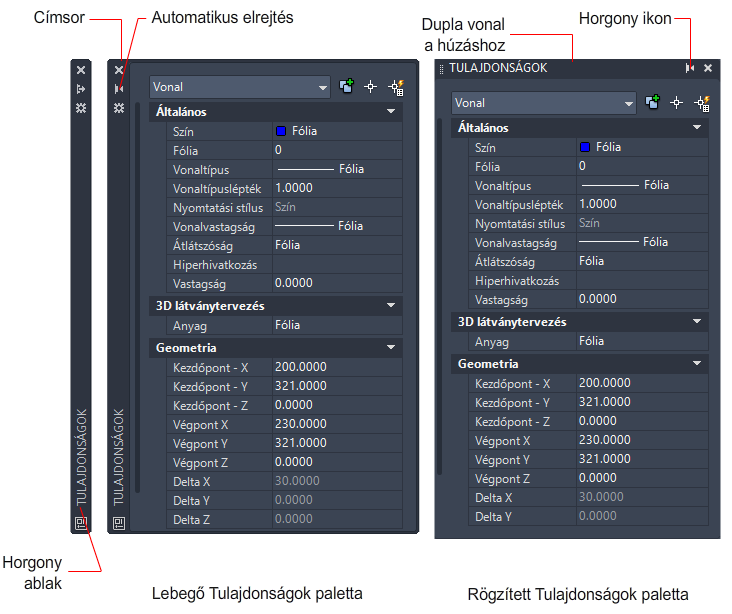Image resolution: width=732 pixels, height=614 pixels.
Task: Edit Végpont Y value in docked palette
Action: [642, 459]
